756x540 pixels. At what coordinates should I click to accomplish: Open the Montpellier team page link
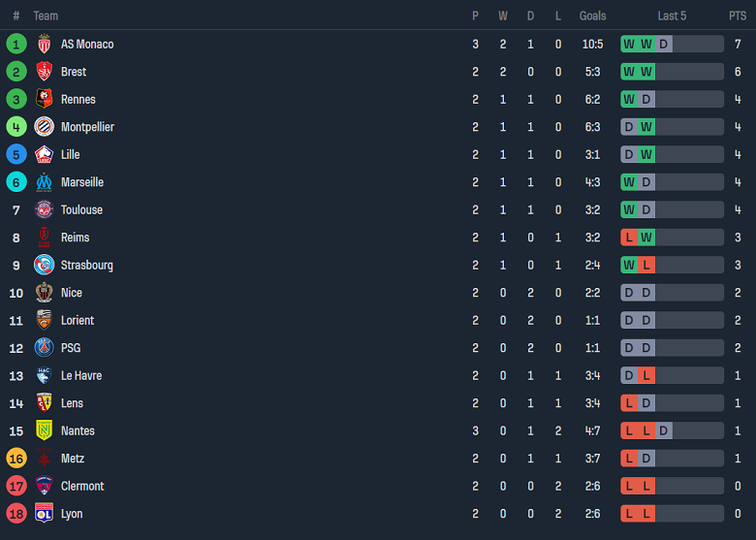[87, 127]
